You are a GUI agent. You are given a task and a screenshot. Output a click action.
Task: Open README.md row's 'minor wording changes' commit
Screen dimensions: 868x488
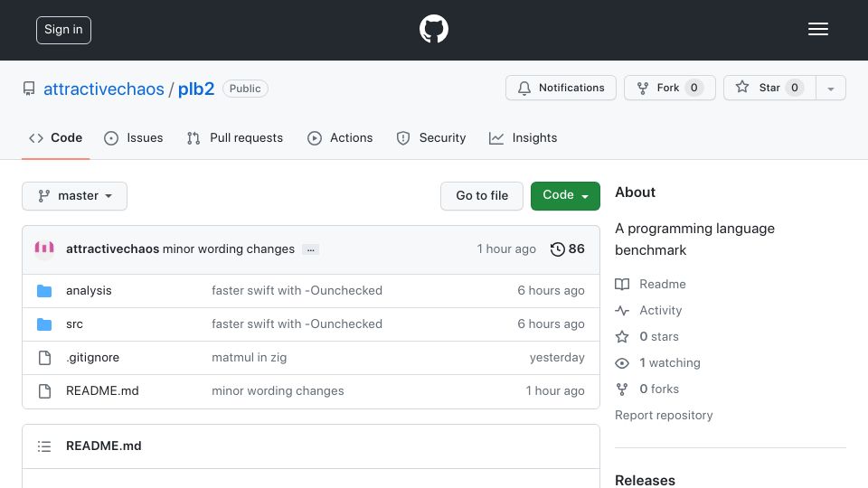click(278, 390)
